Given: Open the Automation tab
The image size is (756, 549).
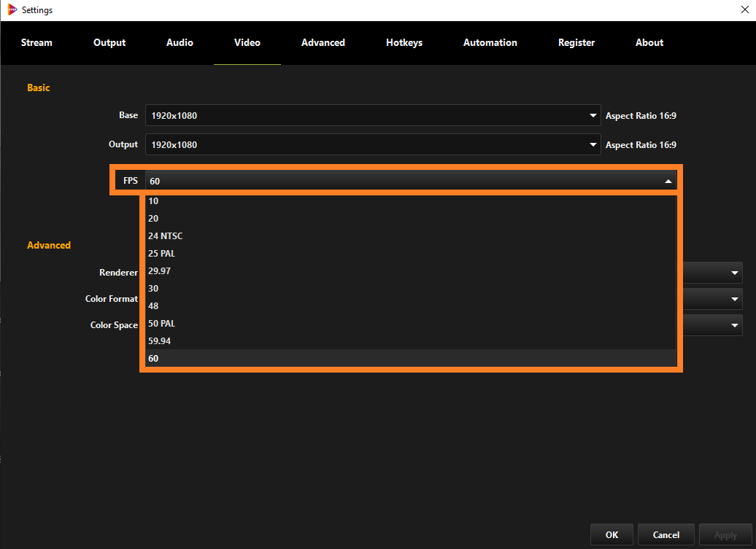Looking at the screenshot, I should point(490,42).
